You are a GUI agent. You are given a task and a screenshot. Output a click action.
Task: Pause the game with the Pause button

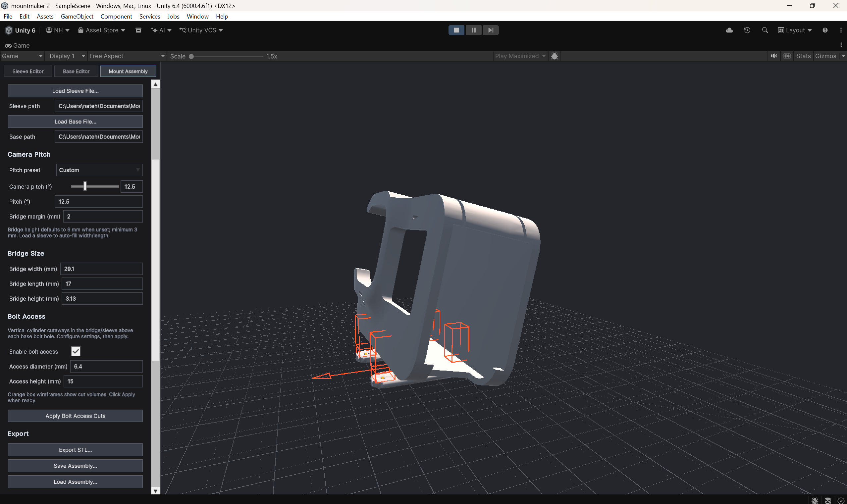[473, 30]
